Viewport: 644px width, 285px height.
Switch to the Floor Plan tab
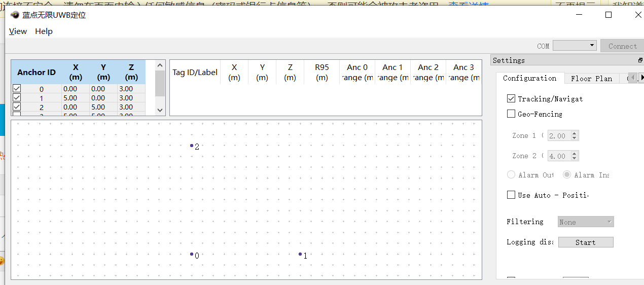(x=591, y=78)
